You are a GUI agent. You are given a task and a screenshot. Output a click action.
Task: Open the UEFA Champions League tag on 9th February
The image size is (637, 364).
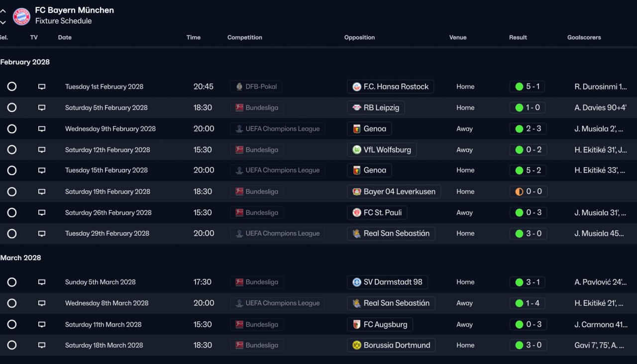[278, 129]
